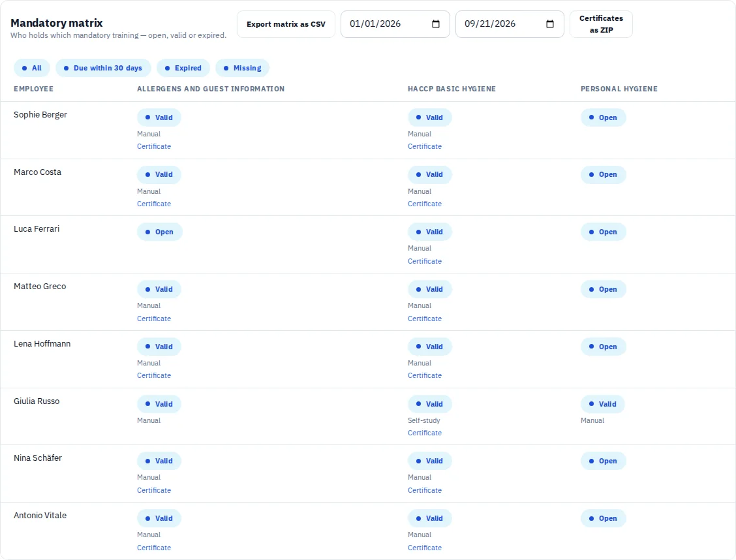Viewport: 736px width, 560px height.
Task: Open Lena Hoffmann's allergens Certificate link
Action: (154, 375)
